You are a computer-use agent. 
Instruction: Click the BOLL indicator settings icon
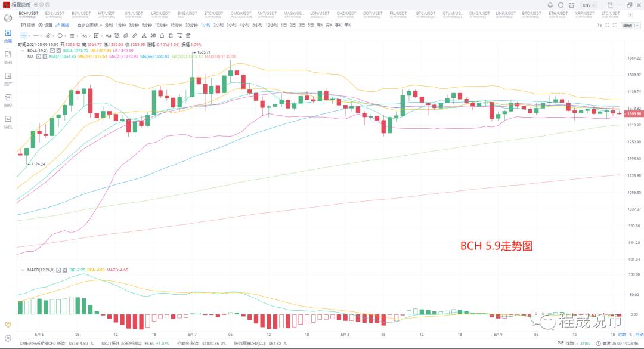pos(52,51)
